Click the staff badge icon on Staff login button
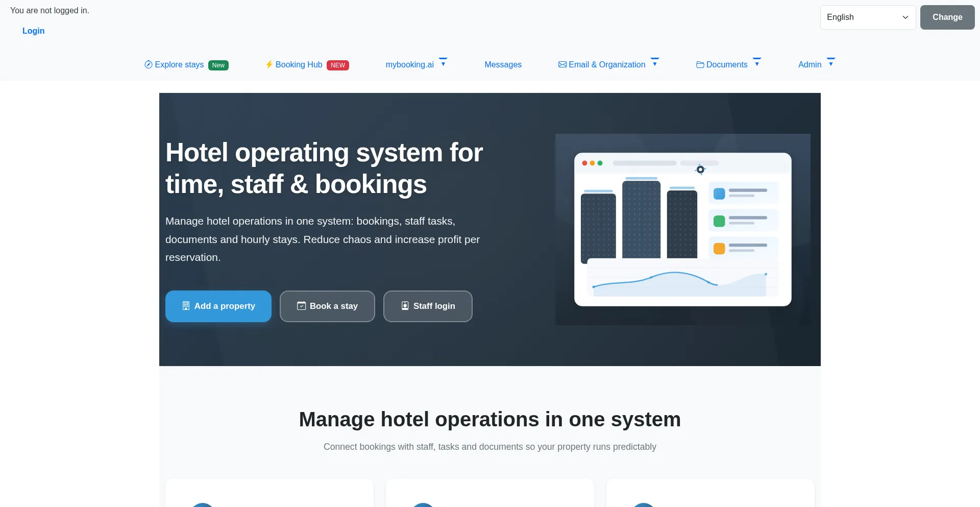The width and height of the screenshot is (980, 507). 405,306
